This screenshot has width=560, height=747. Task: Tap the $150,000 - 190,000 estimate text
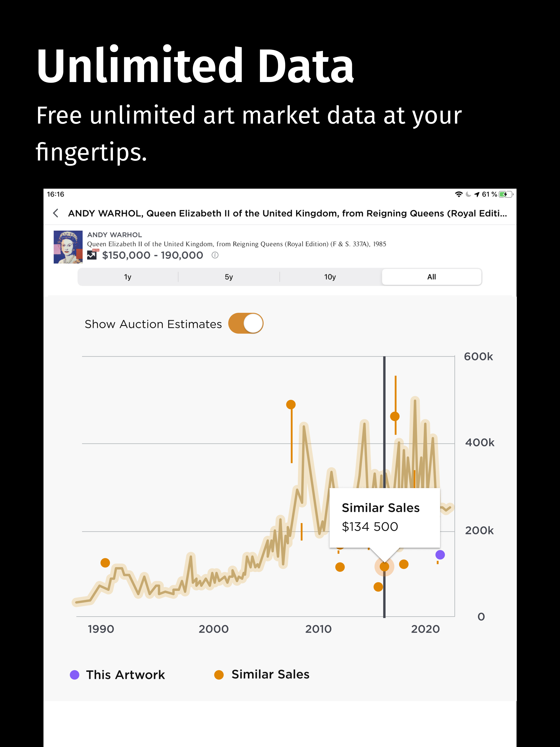[x=153, y=255]
